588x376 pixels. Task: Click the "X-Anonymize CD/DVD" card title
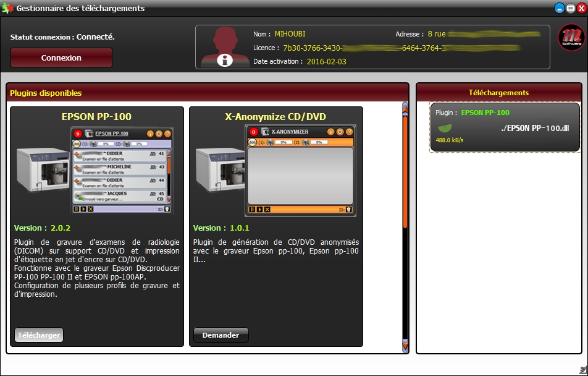click(x=275, y=116)
